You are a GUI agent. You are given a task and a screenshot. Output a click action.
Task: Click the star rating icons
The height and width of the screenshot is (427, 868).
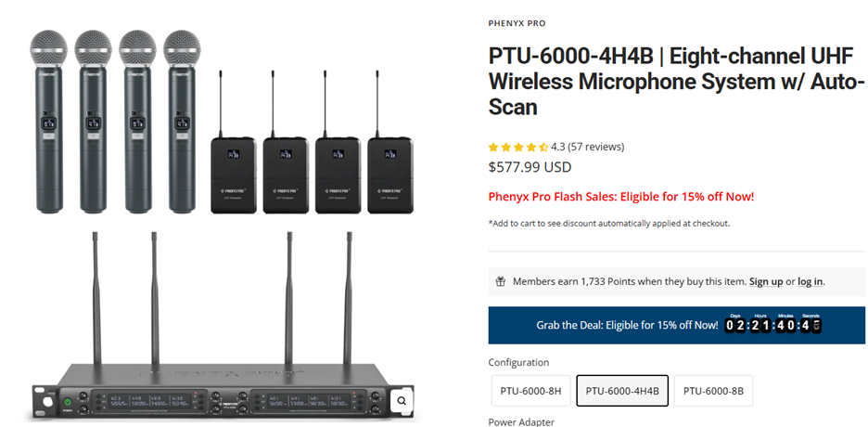pyautogui.click(x=517, y=147)
